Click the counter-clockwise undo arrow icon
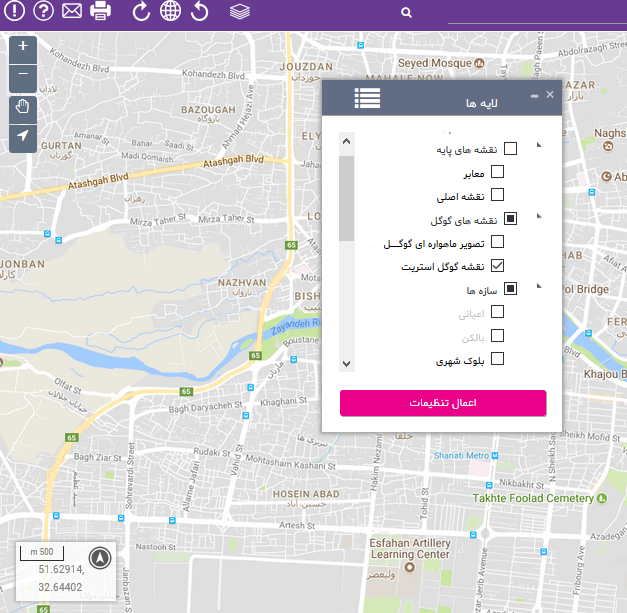The image size is (627, 613). click(x=200, y=11)
